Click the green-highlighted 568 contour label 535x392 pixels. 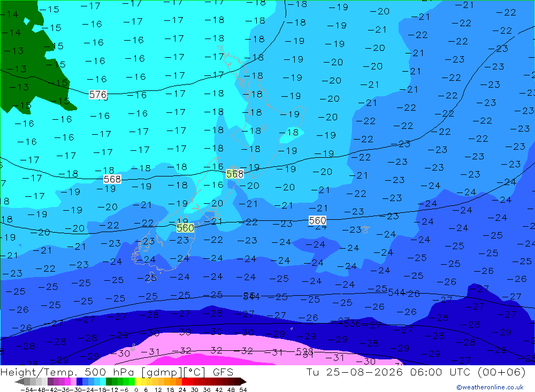pos(235,174)
